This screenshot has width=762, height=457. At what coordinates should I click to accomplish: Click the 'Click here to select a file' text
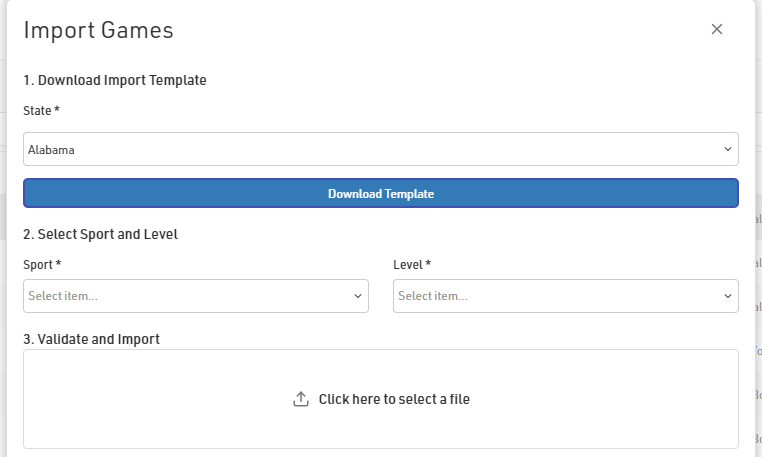pyautogui.click(x=394, y=399)
